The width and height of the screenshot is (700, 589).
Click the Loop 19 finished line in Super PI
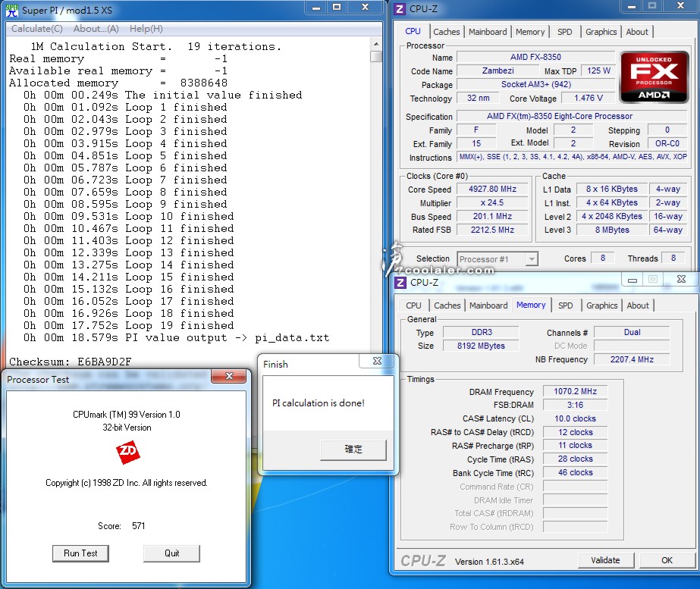point(129,326)
